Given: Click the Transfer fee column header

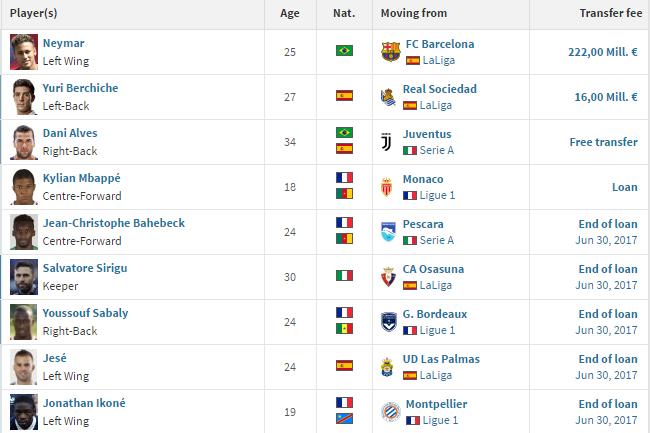Looking at the screenshot, I should pos(611,13).
